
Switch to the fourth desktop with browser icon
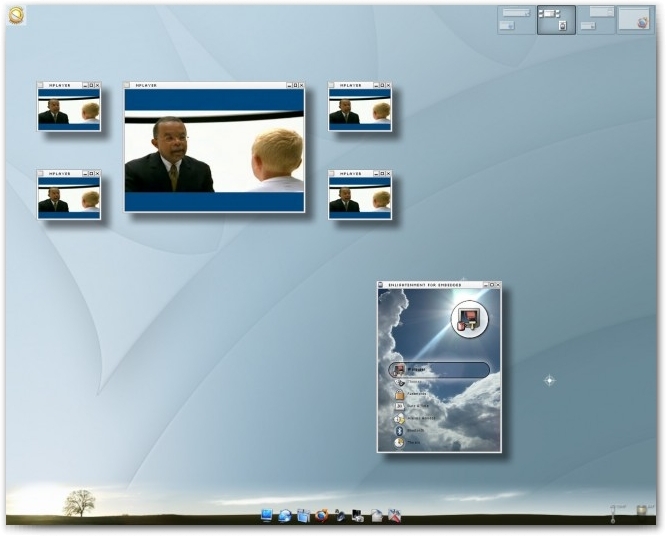coord(634,19)
